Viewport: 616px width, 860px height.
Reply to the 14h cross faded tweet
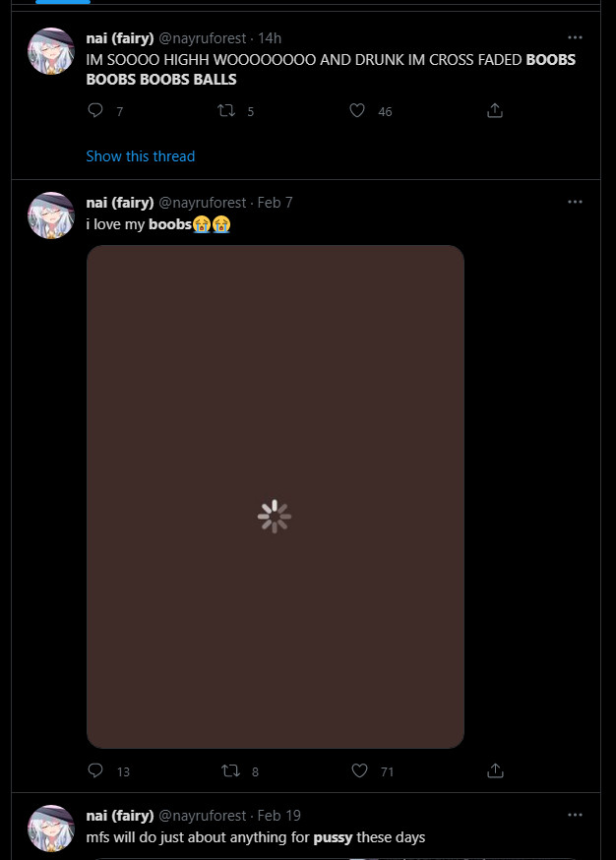[x=95, y=111]
